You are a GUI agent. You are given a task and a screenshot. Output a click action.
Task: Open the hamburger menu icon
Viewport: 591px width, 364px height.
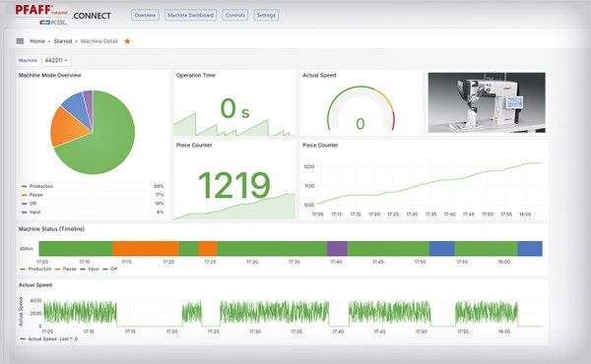click(x=20, y=41)
